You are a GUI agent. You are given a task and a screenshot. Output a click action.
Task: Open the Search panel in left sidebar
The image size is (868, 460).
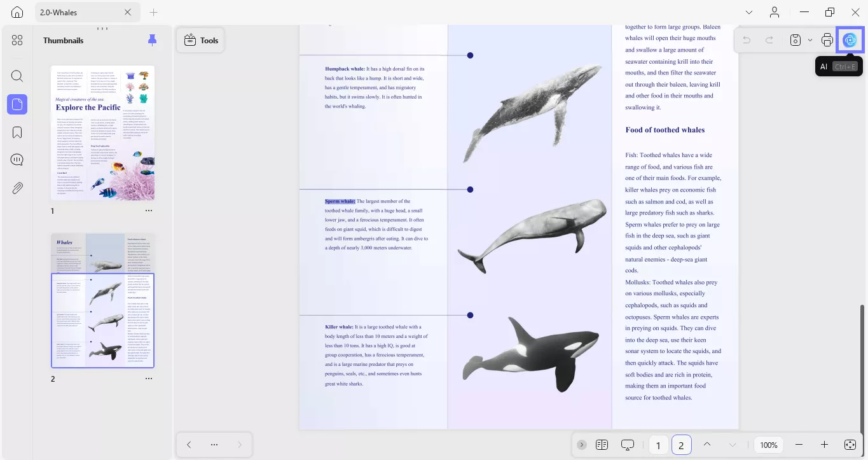(17, 76)
